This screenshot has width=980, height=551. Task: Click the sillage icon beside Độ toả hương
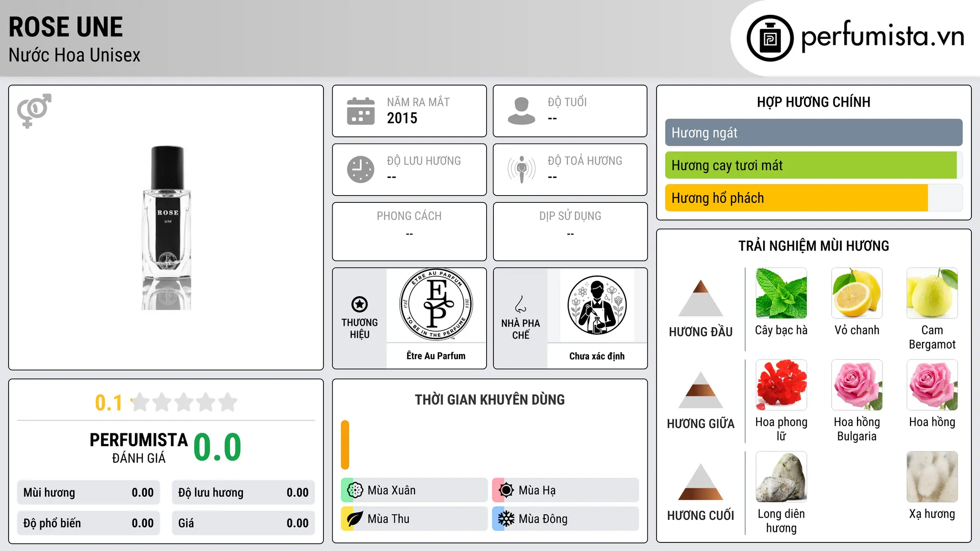point(522,169)
